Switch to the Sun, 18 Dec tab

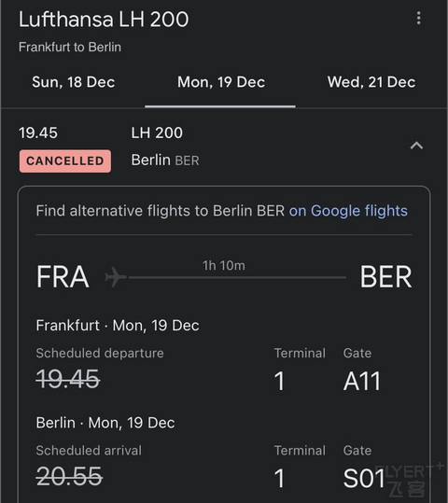pyautogui.click(x=74, y=82)
